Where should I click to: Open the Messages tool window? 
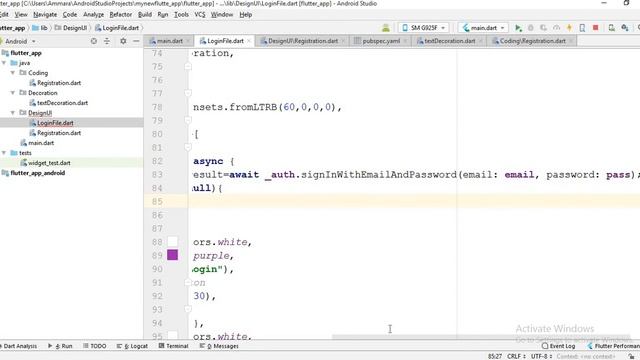(x=219, y=346)
